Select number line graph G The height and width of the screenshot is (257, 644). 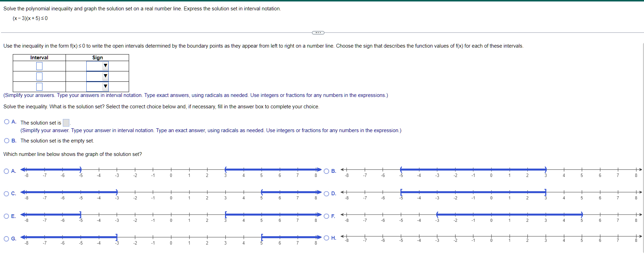coord(7,238)
